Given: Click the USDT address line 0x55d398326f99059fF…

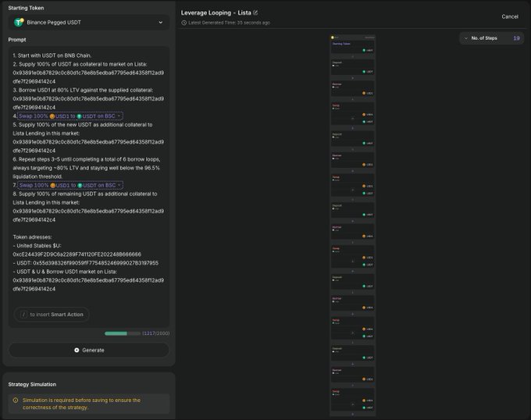Looking at the screenshot, I should pyautogui.click(x=85, y=263).
